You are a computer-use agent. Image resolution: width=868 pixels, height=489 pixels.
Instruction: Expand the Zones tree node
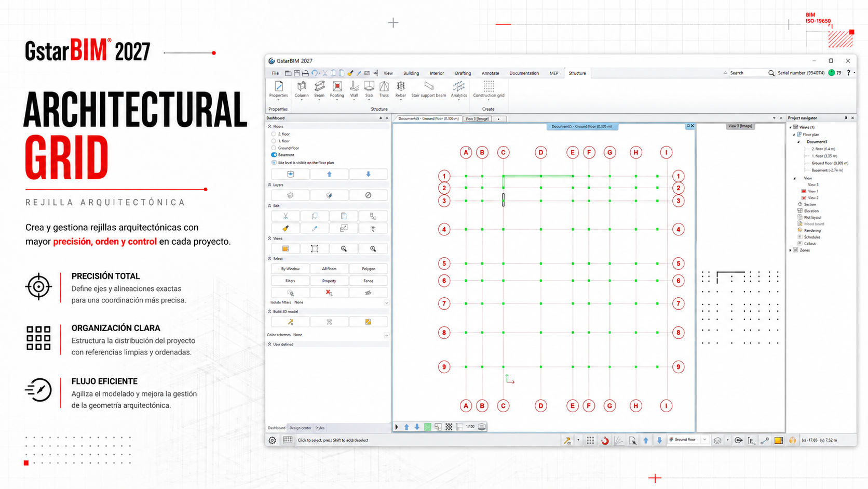click(791, 250)
